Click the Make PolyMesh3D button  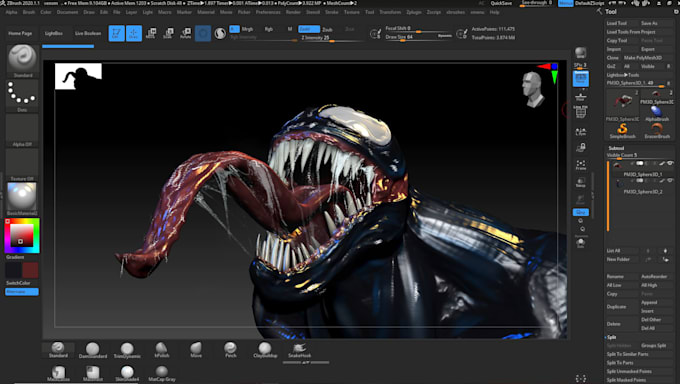(x=643, y=57)
